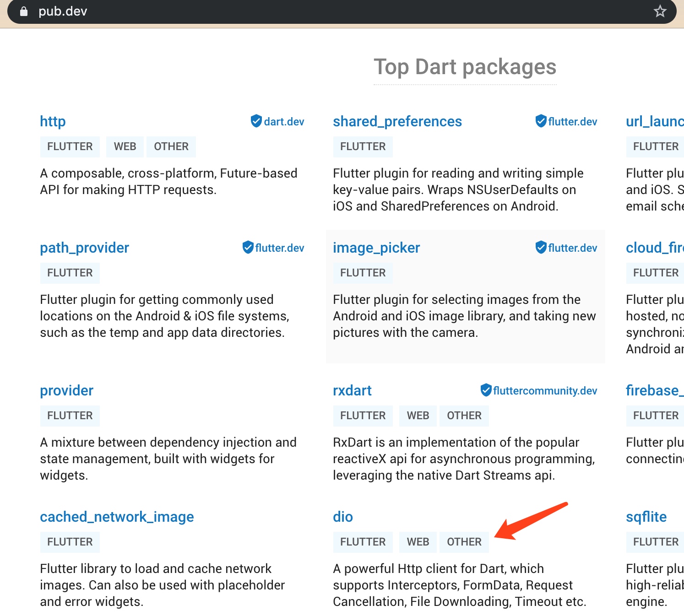Open cached_network_image package page
This screenshot has height=616, width=684.
coord(117,517)
